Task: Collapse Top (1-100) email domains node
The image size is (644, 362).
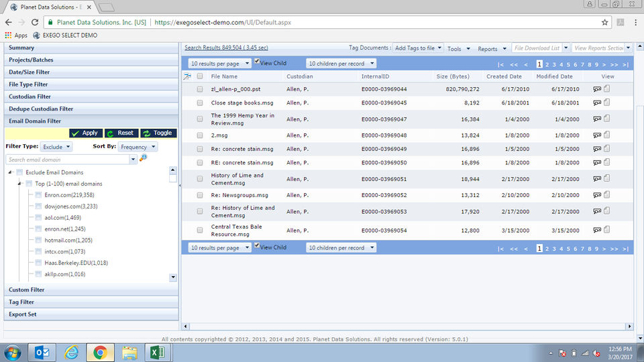Action: tap(19, 184)
